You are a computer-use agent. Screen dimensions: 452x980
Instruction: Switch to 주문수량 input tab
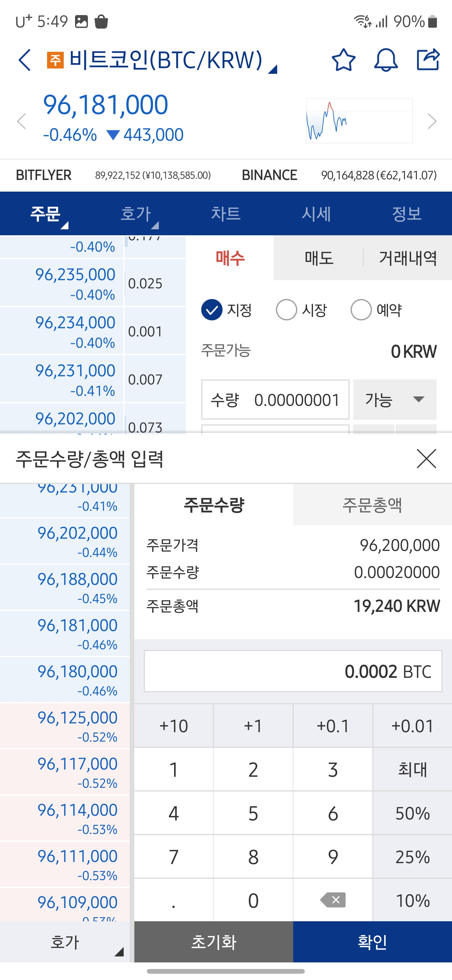[214, 505]
